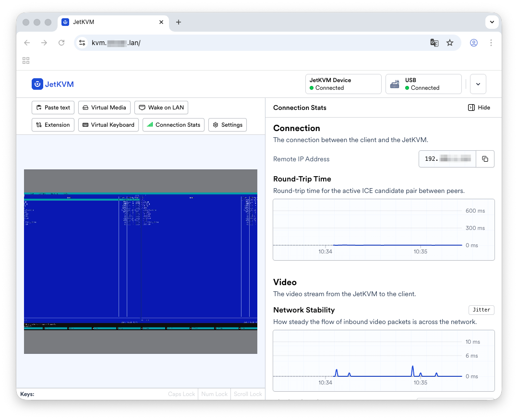The image size is (518, 420).
Task: Click the Virtual Media drive icon
Action: click(x=85, y=108)
